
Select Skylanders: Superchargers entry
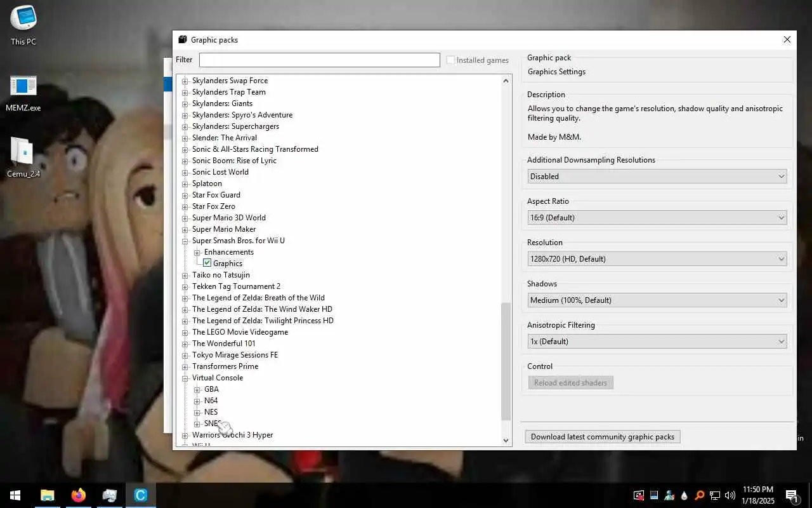(x=235, y=126)
